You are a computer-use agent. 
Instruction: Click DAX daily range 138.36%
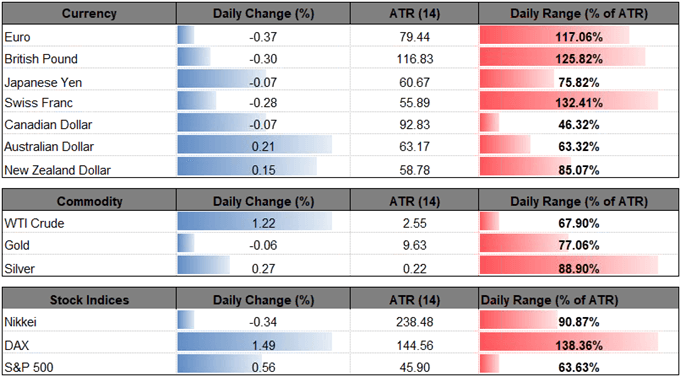pyautogui.click(x=578, y=346)
